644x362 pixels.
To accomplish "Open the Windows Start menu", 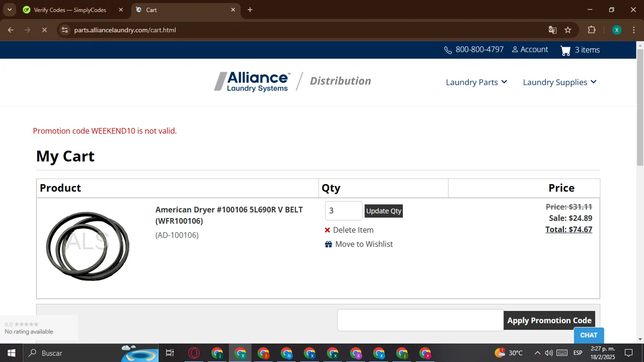I will (12, 353).
